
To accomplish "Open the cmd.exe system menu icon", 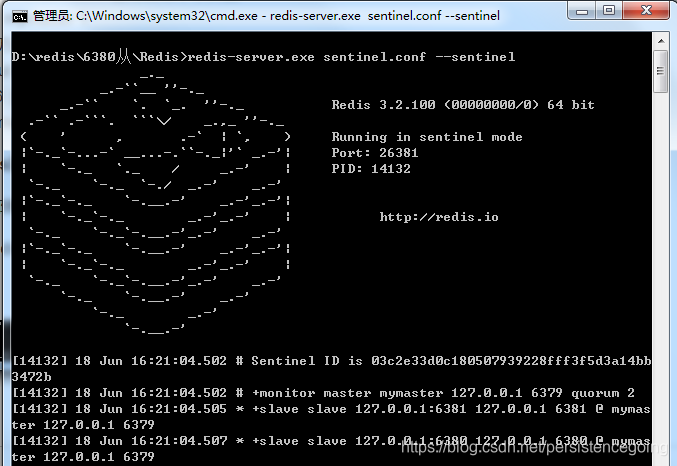I will tap(19, 16).
